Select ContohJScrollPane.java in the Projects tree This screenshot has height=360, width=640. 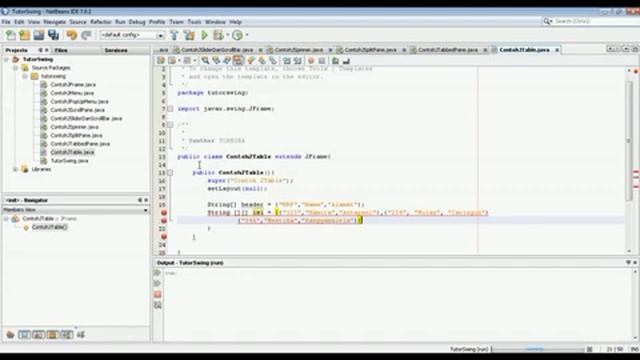tap(78, 110)
